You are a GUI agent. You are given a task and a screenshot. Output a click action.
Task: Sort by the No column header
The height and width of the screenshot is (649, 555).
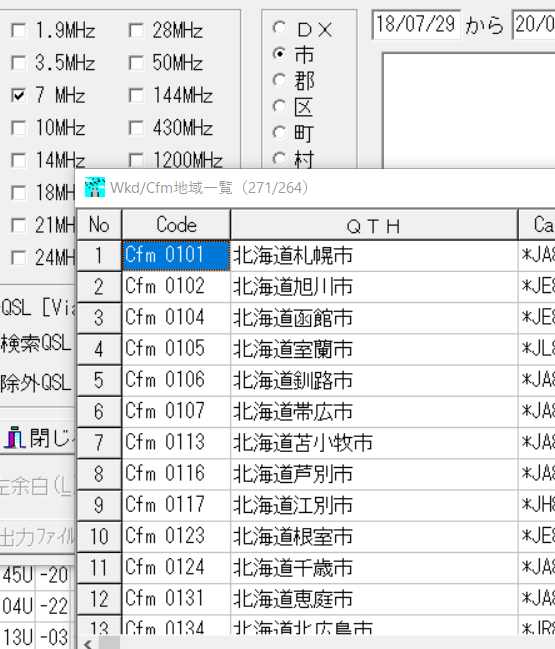click(99, 225)
